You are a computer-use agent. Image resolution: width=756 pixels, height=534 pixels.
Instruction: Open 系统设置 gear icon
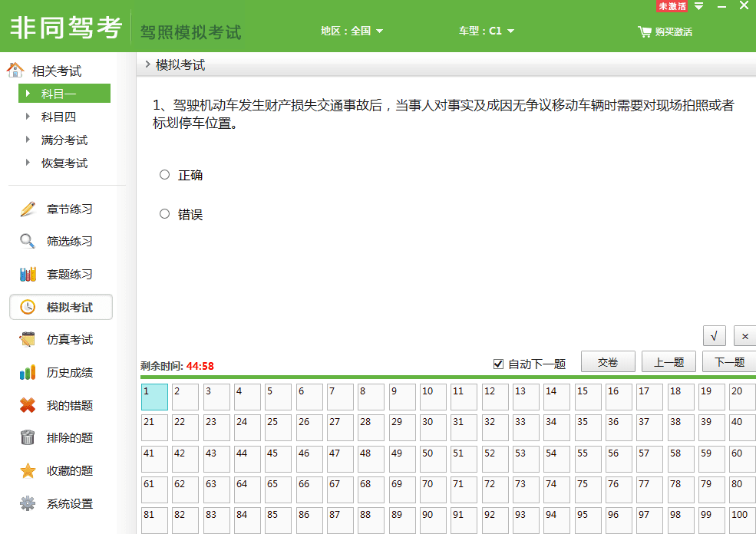pyautogui.click(x=28, y=504)
